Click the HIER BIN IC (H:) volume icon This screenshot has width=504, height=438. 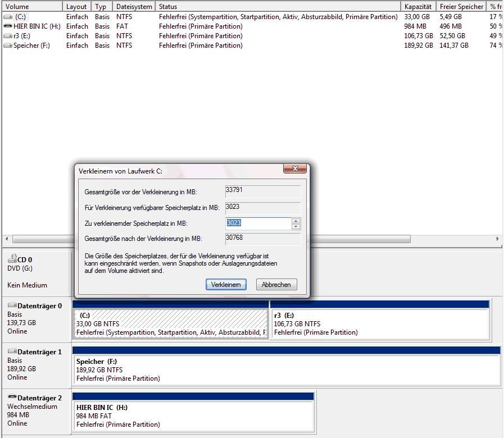click(x=8, y=26)
